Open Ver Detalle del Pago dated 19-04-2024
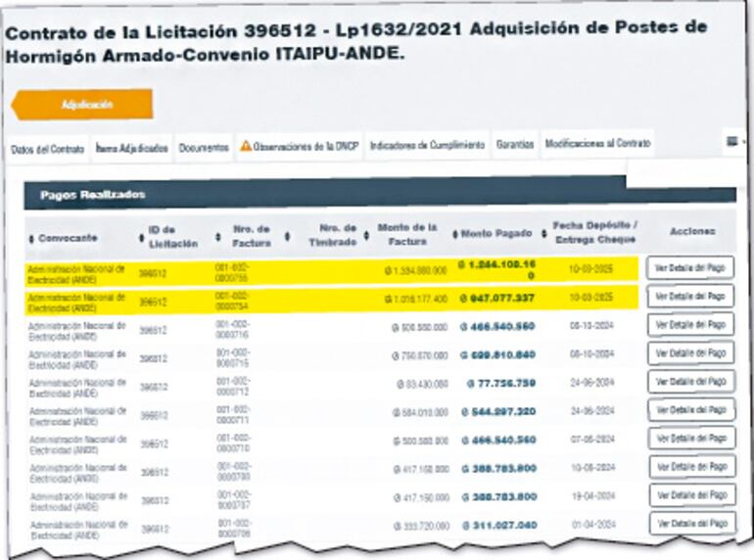The width and height of the screenshot is (754, 560). pyautogui.click(x=692, y=494)
